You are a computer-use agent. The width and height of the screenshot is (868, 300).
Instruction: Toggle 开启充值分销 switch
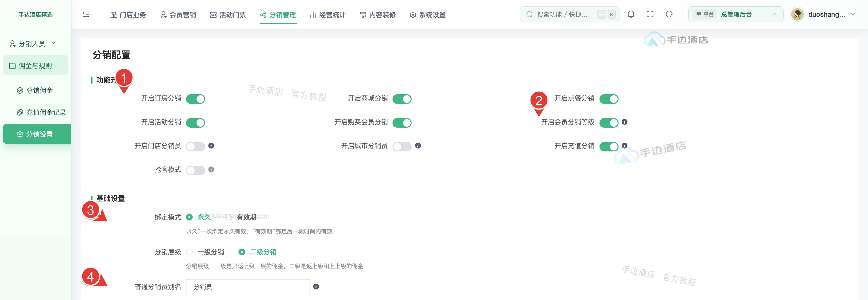click(x=609, y=147)
